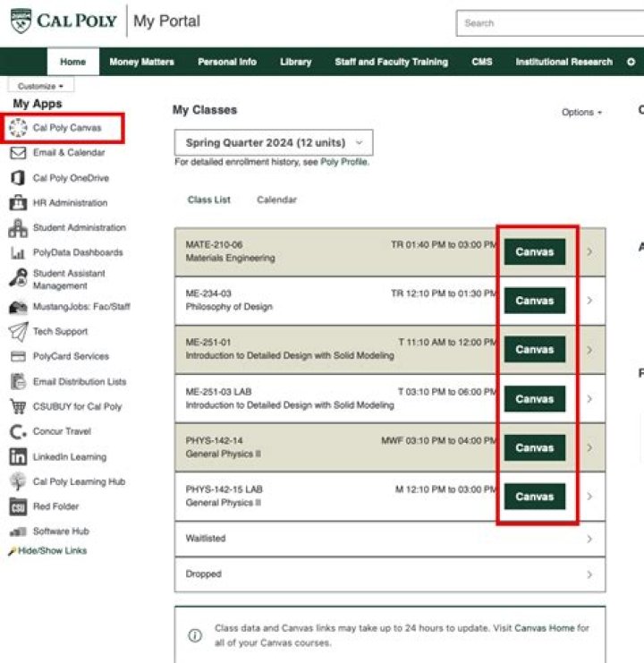Switch to the Class List view
644x663 pixels.
(208, 200)
